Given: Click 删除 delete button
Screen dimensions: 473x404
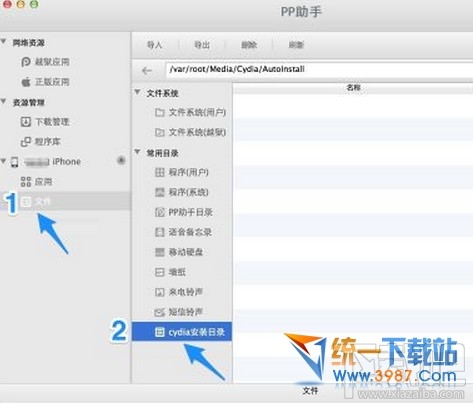Looking at the screenshot, I should pos(249,45).
